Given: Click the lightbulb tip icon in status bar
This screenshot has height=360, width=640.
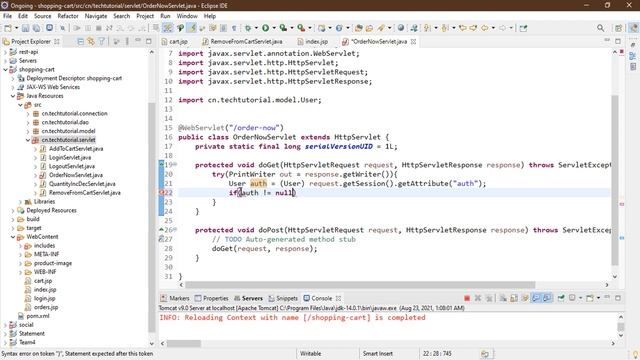Looking at the screenshot, I should (x=635, y=354).
